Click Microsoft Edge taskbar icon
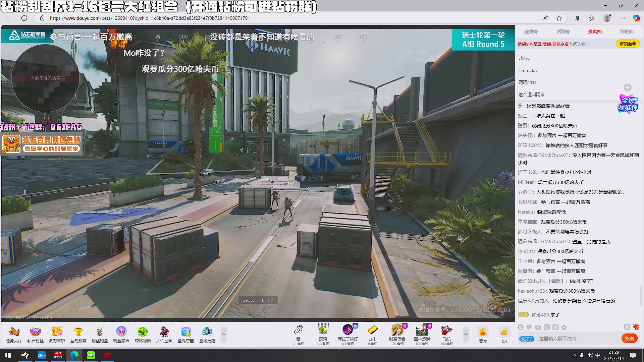This screenshot has width=644, height=362. coord(74,355)
